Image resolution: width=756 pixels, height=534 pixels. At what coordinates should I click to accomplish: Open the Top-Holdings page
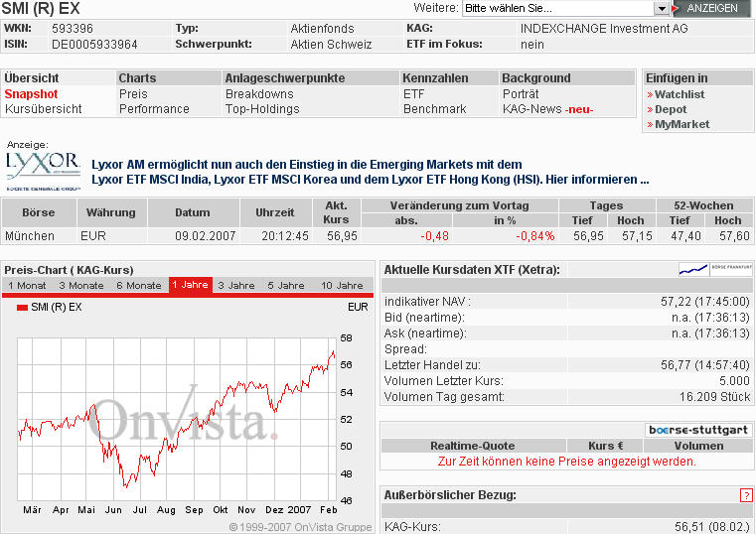coord(262,109)
